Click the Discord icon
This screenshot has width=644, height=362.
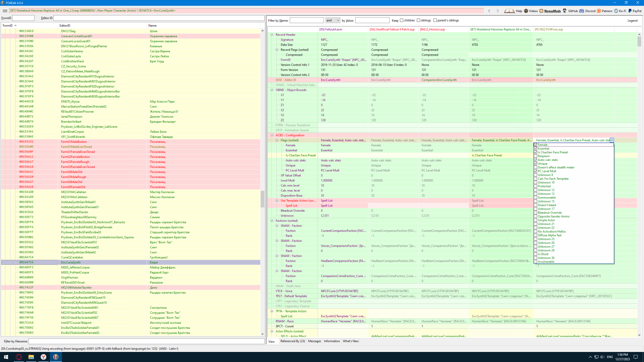[582, 11]
